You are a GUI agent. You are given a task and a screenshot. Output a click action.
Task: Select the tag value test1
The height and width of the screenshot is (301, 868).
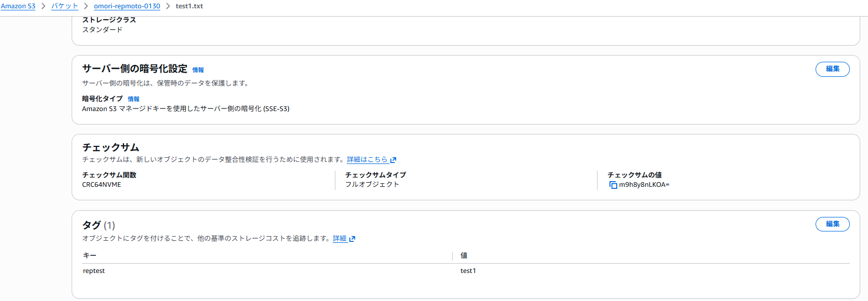(x=468, y=270)
